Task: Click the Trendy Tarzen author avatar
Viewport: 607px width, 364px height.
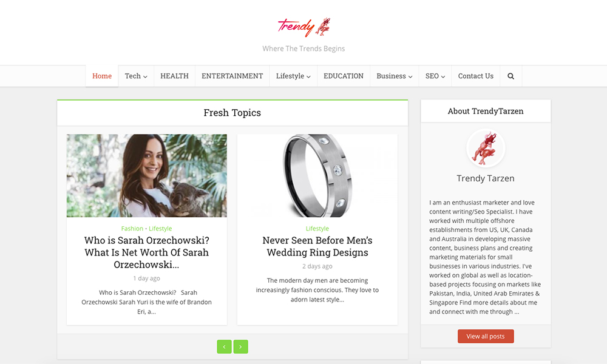Action: click(x=486, y=148)
